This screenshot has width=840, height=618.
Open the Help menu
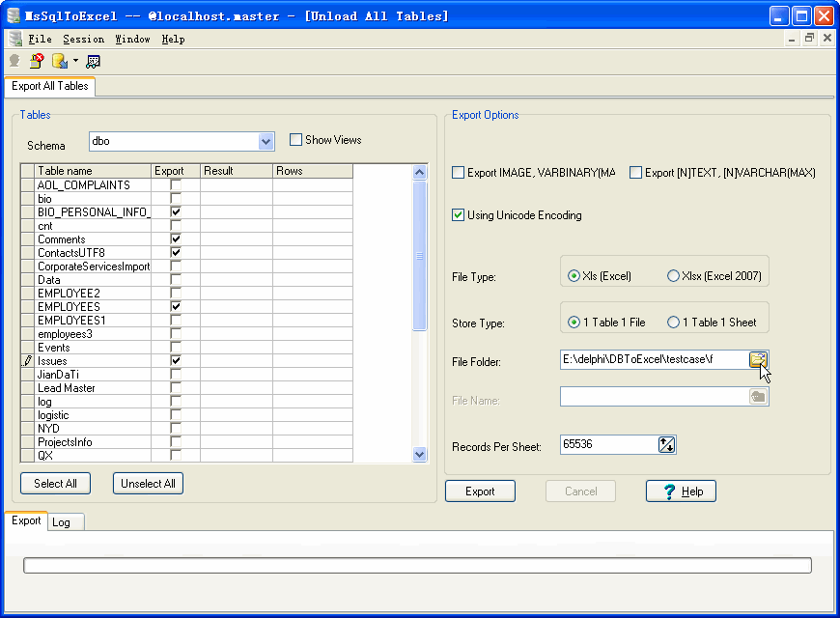pos(173,40)
